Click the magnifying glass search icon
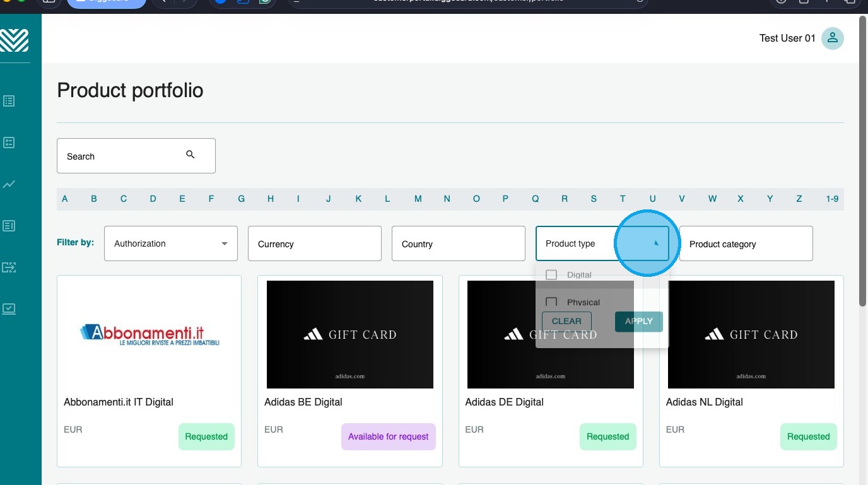 191,155
